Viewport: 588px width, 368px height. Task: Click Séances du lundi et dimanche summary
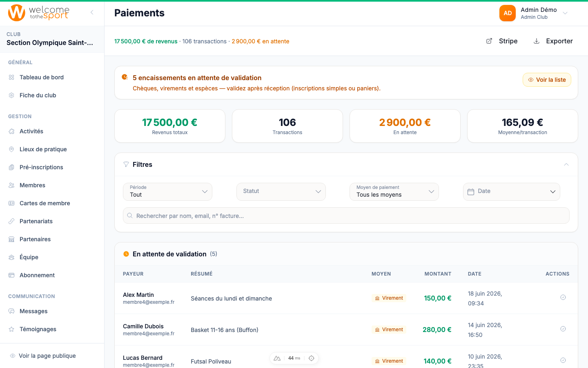(231, 298)
